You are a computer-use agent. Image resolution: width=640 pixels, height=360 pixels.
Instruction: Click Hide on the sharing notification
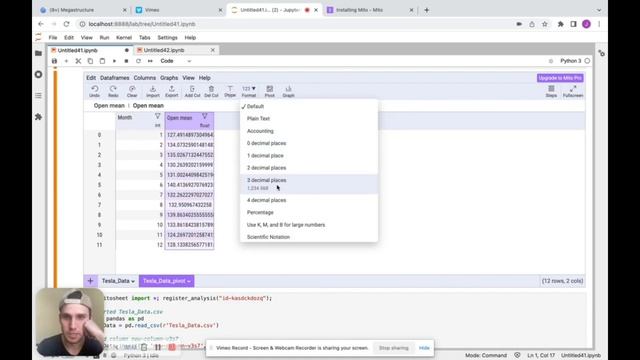pos(424,348)
